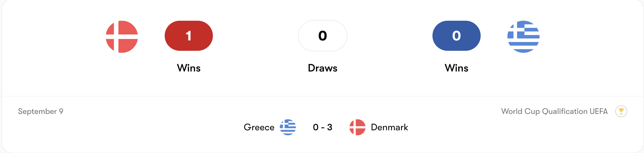Click the large Greece flag icon
This screenshot has width=644, height=153.
(x=523, y=37)
